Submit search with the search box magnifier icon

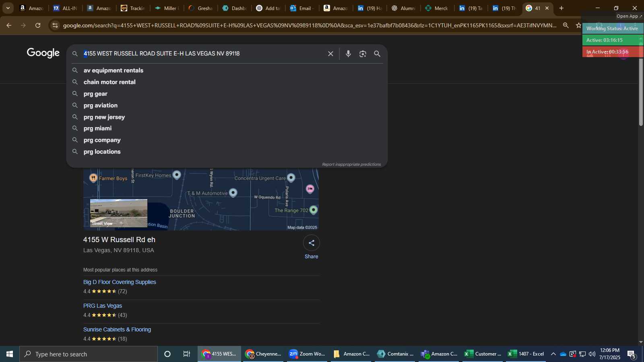click(377, 53)
